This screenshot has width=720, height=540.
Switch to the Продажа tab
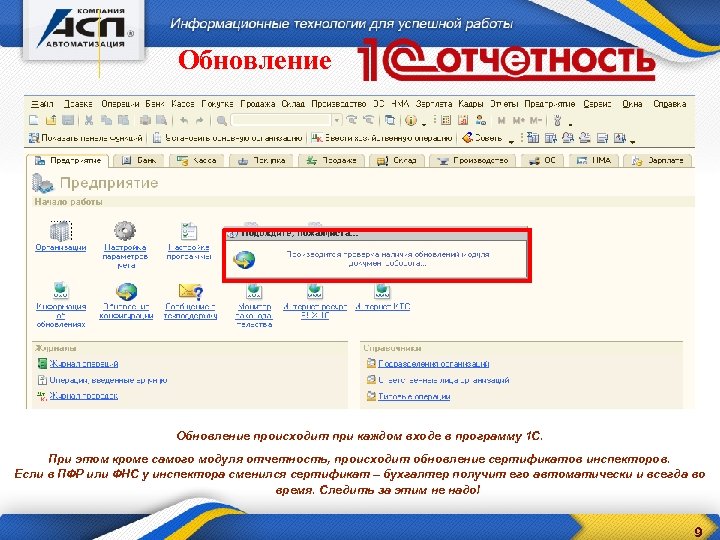(331, 160)
